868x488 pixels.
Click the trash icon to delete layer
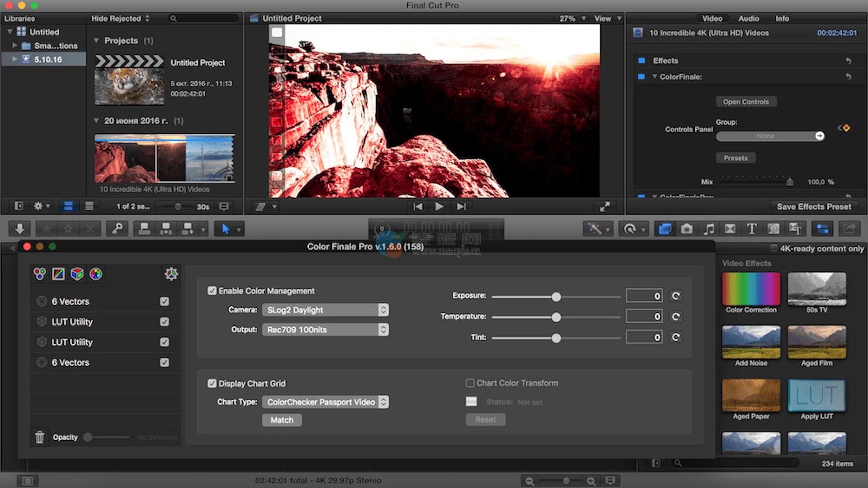[40, 437]
